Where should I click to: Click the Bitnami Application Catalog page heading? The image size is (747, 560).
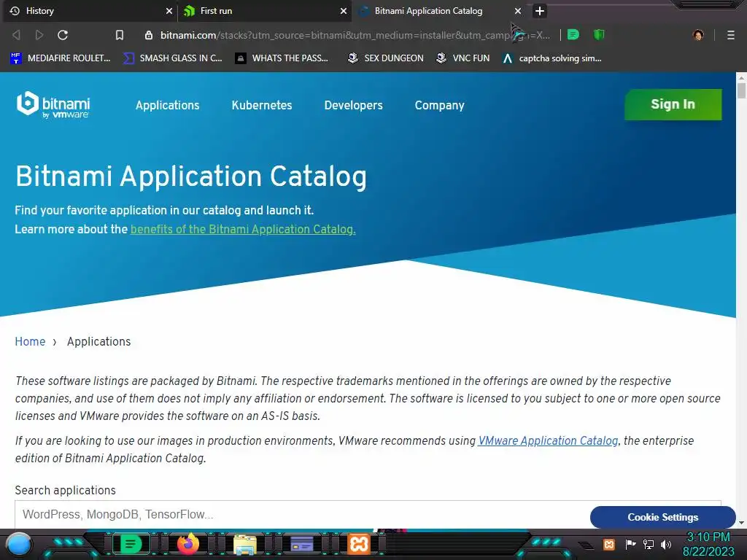point(191,176)
